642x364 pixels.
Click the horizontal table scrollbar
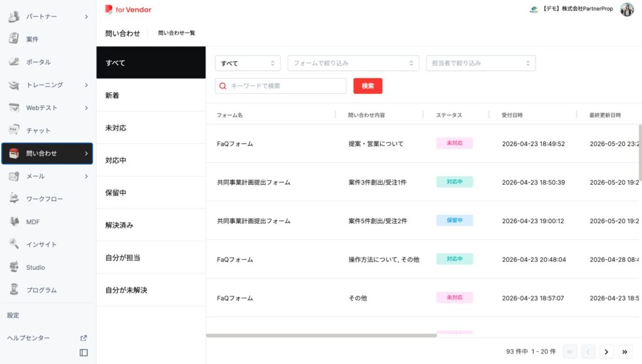[322, 335]
